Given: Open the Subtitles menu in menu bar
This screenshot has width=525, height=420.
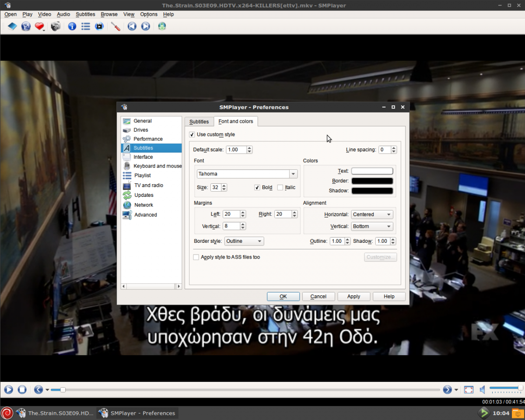Looking at the screenshot, I should [85, 14].
